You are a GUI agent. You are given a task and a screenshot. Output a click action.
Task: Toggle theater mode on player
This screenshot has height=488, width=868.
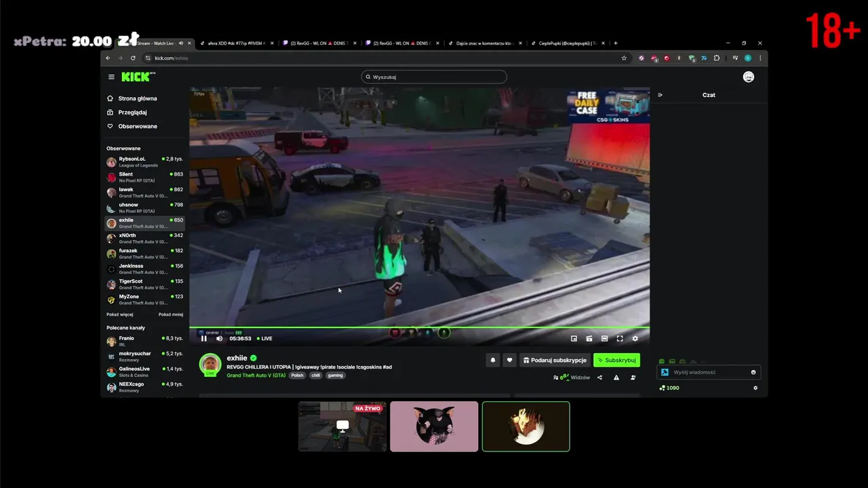pos(604,338)
